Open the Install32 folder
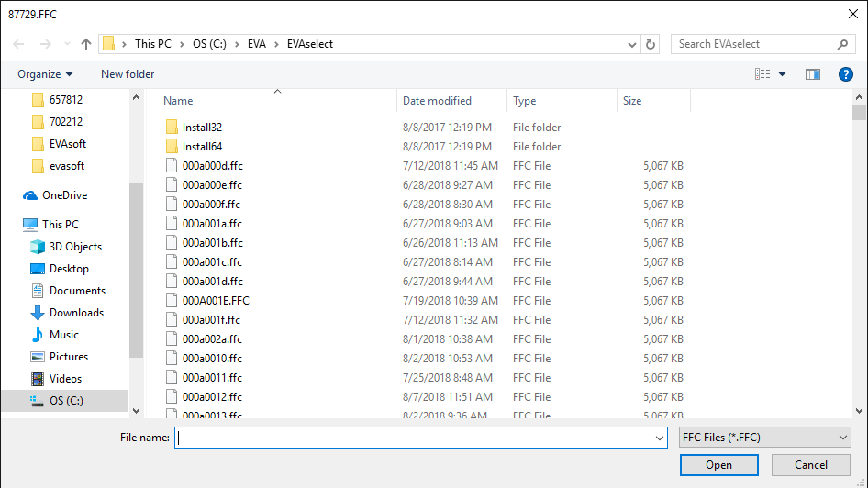Screen dimensions: 868x488 (202, 128)
